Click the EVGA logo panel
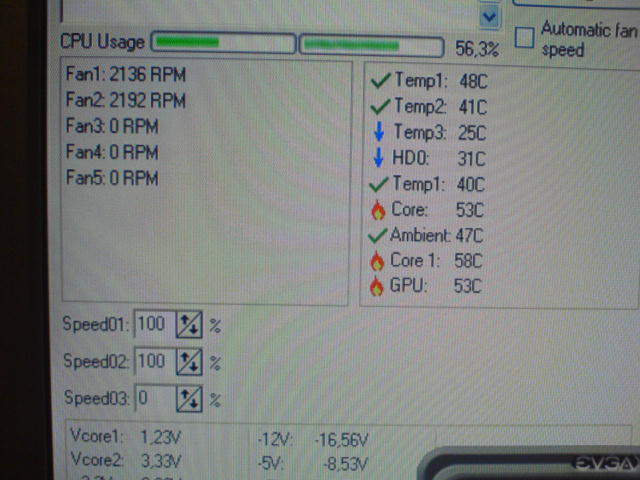The image size is (640, 480). click(529, 463)
